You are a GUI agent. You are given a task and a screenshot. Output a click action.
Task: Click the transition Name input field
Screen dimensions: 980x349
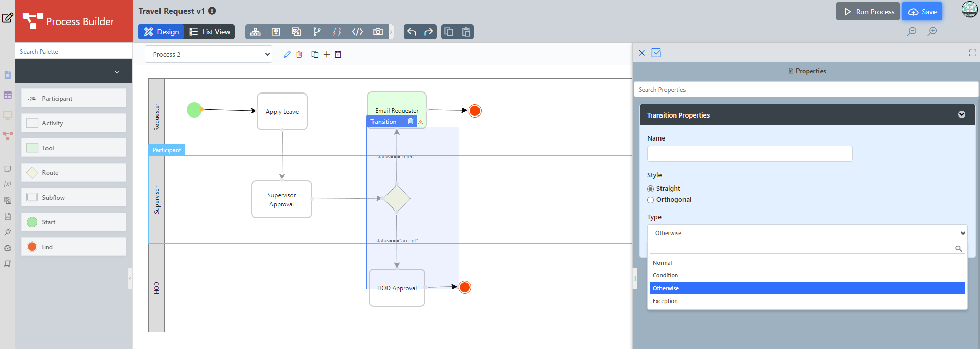tap(749, 154)
